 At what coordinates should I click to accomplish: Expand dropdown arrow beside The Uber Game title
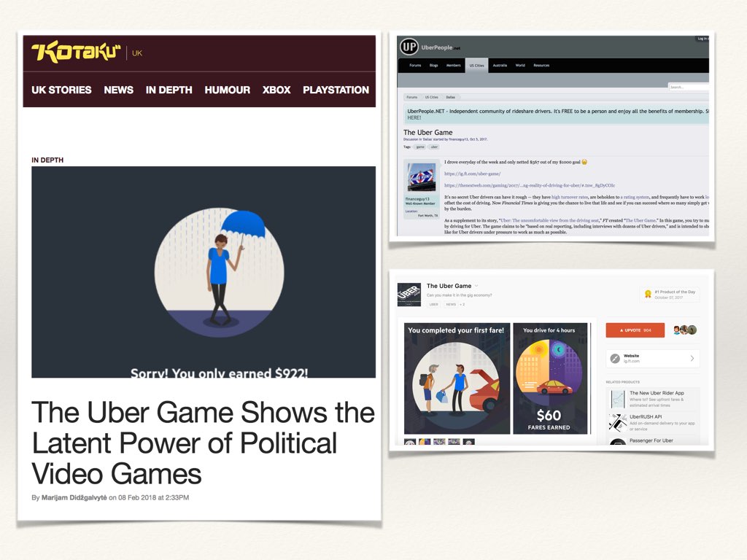coord(477,286)
